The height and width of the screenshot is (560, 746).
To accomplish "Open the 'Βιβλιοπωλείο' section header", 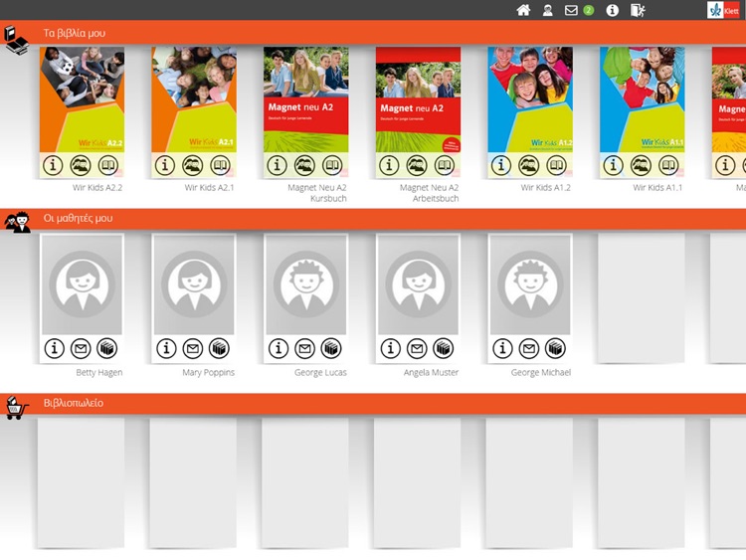I will (373, 404).
